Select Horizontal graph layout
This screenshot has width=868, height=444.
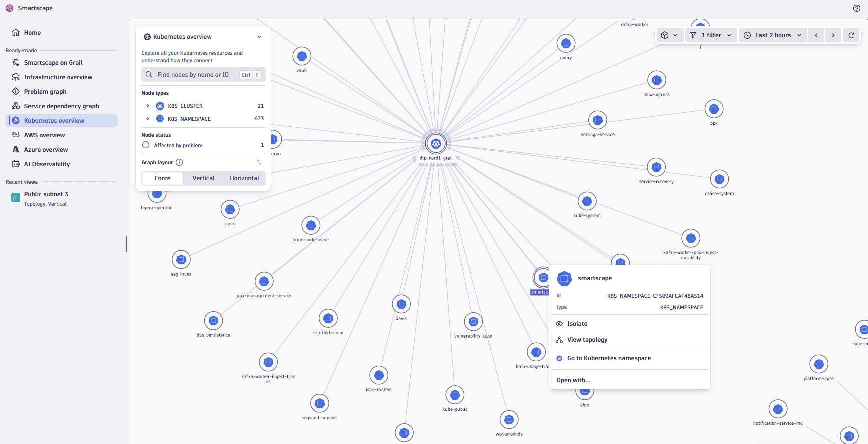[x=244, y=178]
